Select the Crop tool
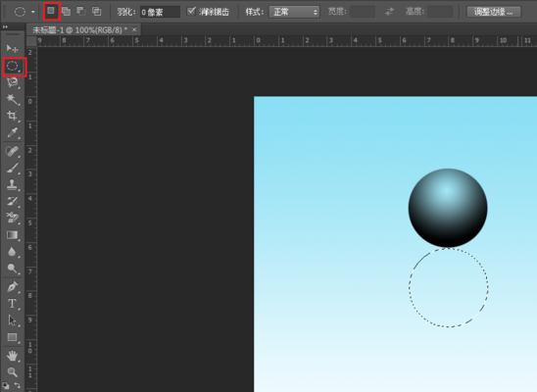 click(13, 116)
